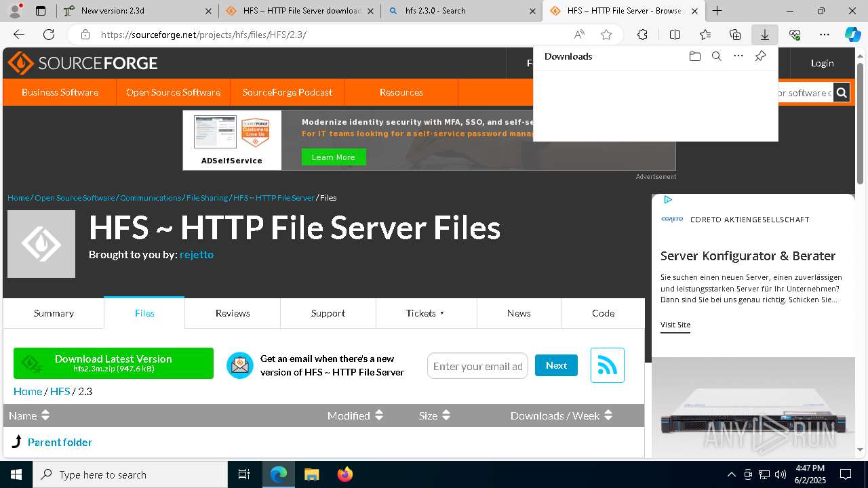Open SourceForge Podcast menu item
Screen dimensions: 868x488
(288, 92)
